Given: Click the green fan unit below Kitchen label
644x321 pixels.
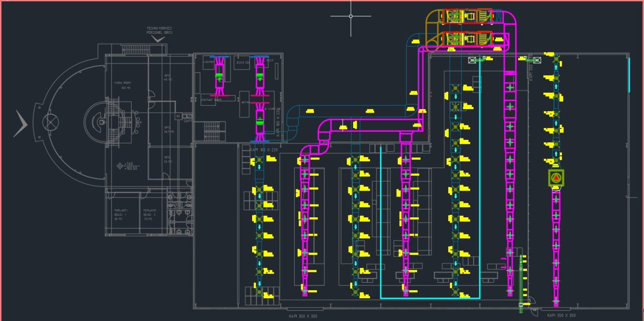Looking at the screenshot, I should (x=219, y=77).
